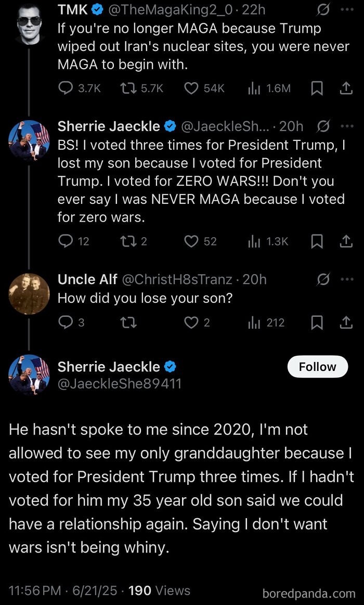
Task: Click Uncle Alf's avatar photo
Action: [x=29, y=294]
